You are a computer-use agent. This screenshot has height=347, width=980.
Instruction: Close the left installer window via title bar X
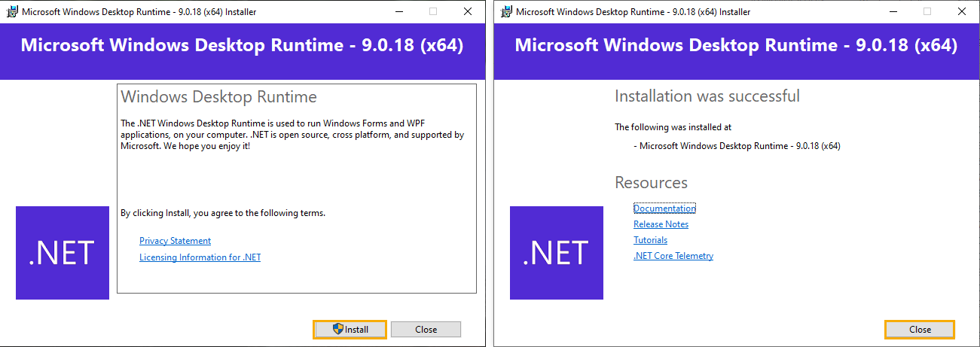coord(468,11)
